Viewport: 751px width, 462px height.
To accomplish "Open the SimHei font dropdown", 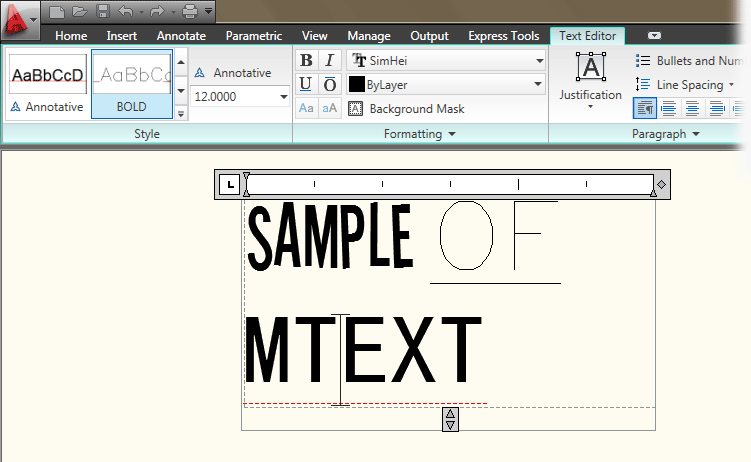I will (446, 60).
